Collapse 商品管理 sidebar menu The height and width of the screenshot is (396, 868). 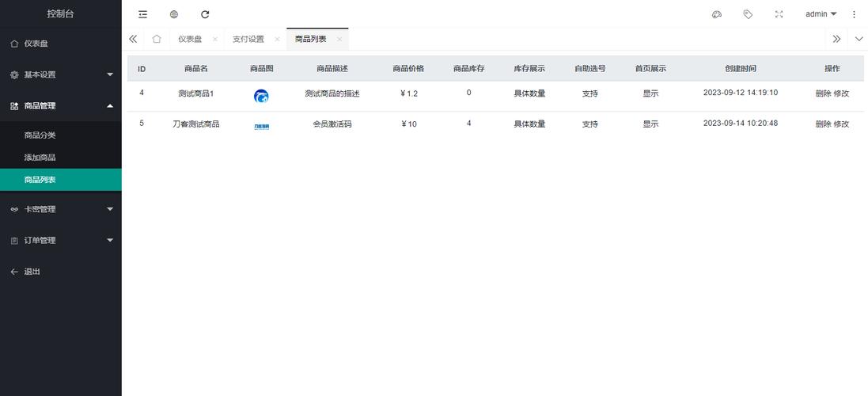click(61, 106)
